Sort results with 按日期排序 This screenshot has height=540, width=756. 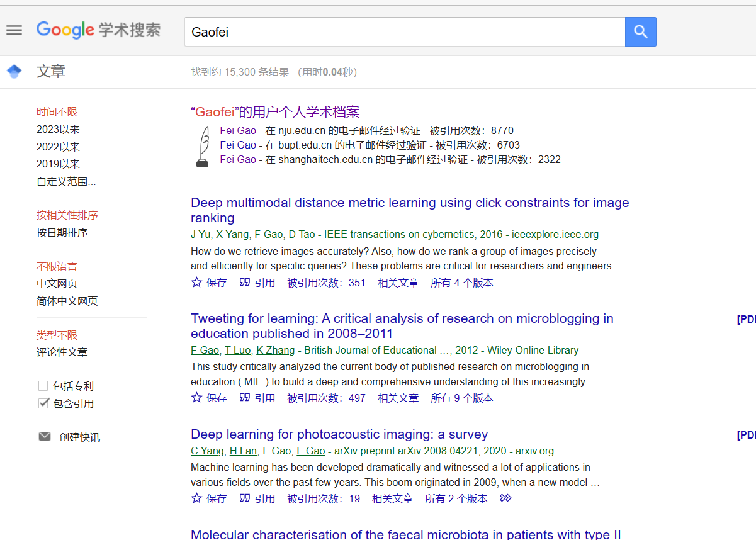click(62, 233)
